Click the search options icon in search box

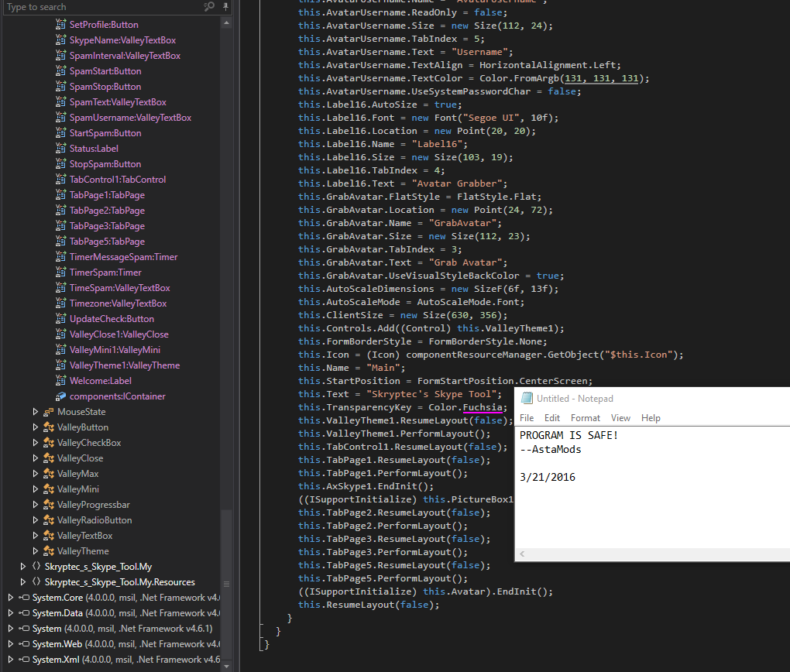[x=209, y=6]
